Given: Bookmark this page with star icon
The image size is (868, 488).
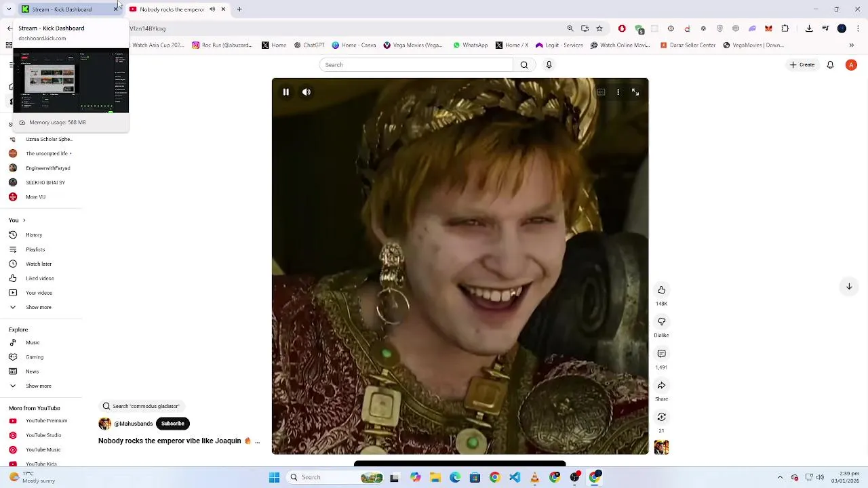Looking at the screenshot, I should [599, 28].
